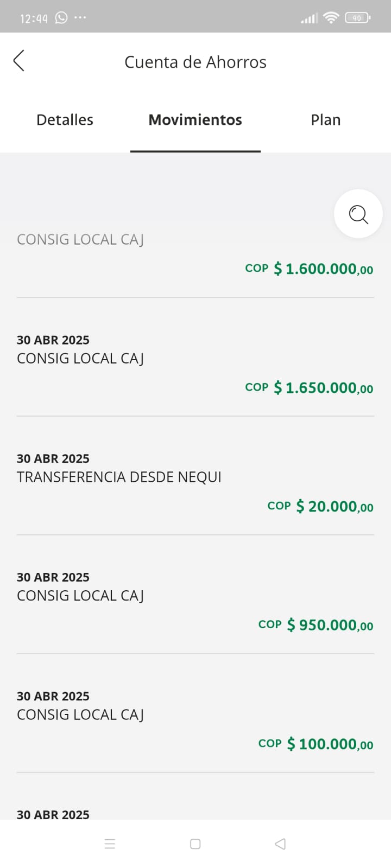Image resolution: width=391 pixels, height=868 pixels.
Task: Tap the back arrow icon
Action: click(19, 61)
